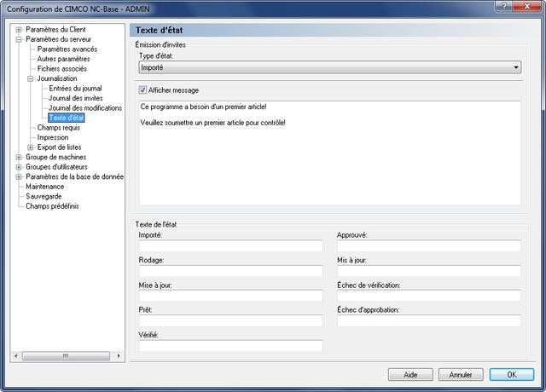Expand the Groupes d'utilisateurs node

pos(19,167)
